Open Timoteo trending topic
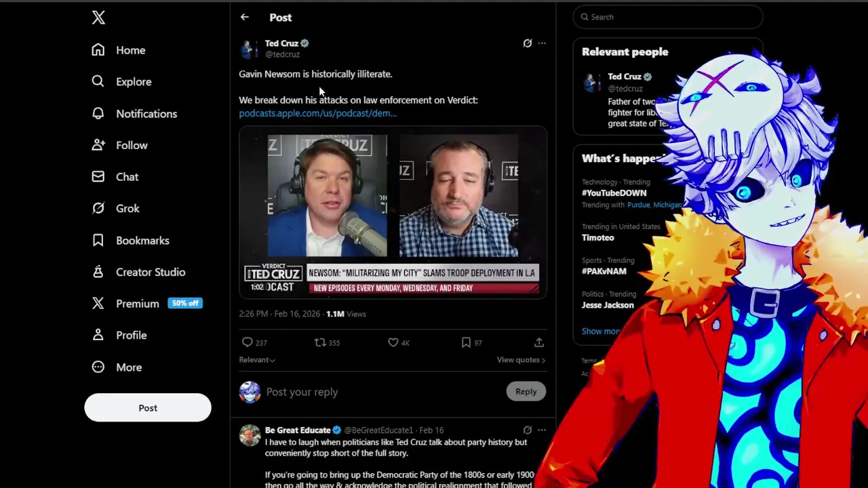868x488 pixels. click(598, 237)
